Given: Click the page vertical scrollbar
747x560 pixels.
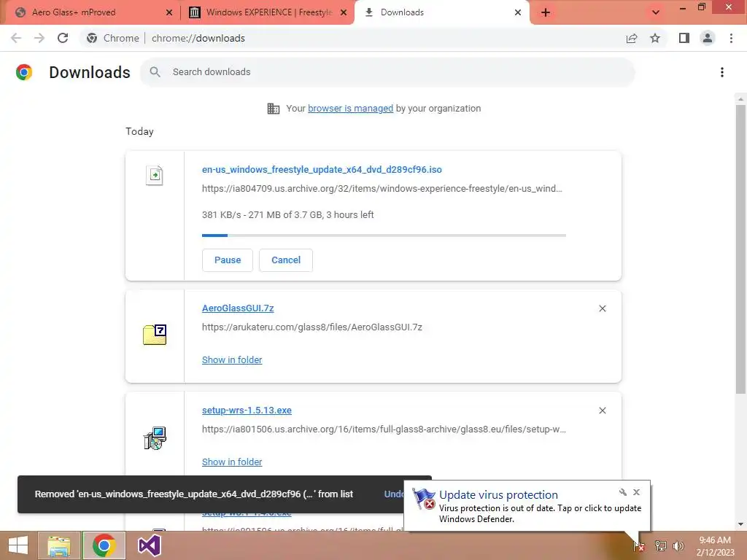Looking at the screenshot, I should point(740,249).
